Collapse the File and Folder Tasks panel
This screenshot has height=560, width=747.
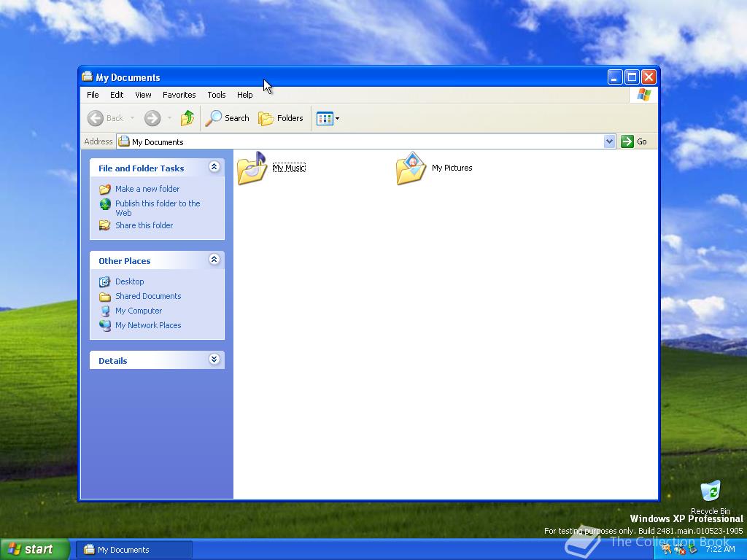click(x=214, y=167)
